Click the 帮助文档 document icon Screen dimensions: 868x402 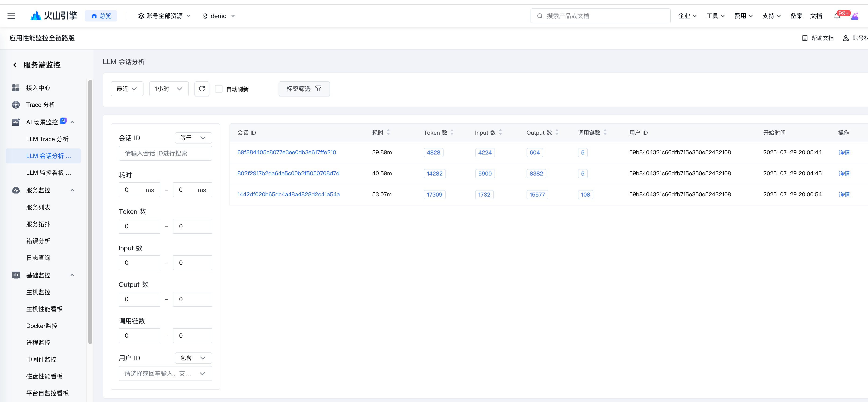pyautogui.click(x=805, y=38)
